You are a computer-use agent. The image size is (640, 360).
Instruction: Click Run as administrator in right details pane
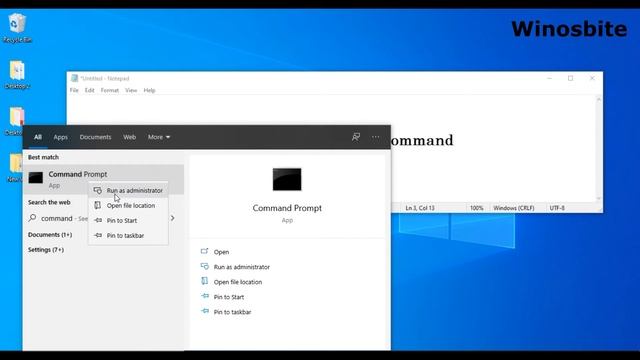242,267
